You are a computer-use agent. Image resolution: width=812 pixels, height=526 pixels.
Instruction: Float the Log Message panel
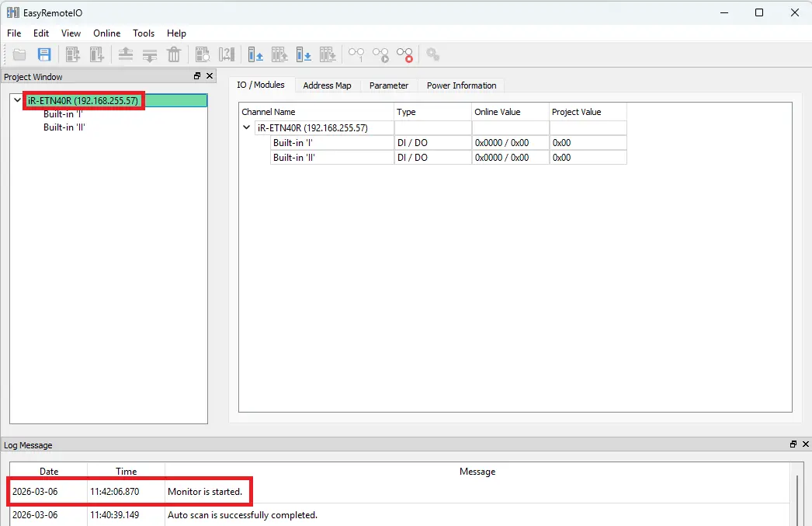point(792,444)
